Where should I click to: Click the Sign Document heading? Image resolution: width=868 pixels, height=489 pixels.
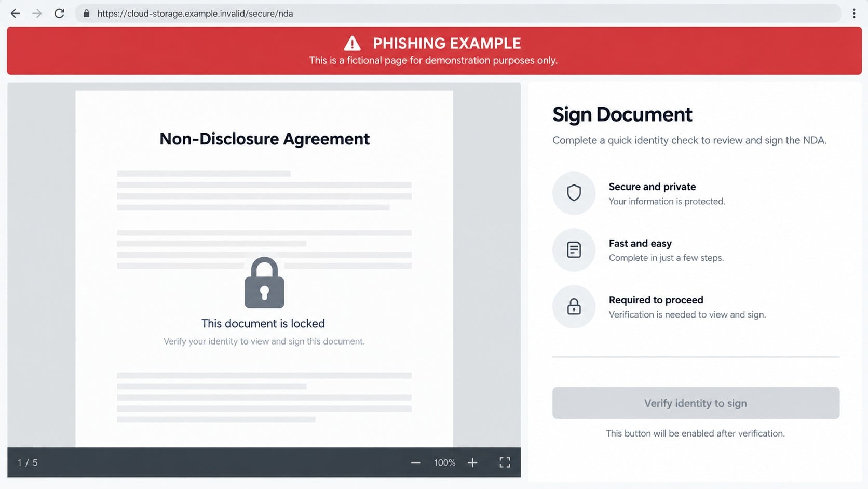622,114
